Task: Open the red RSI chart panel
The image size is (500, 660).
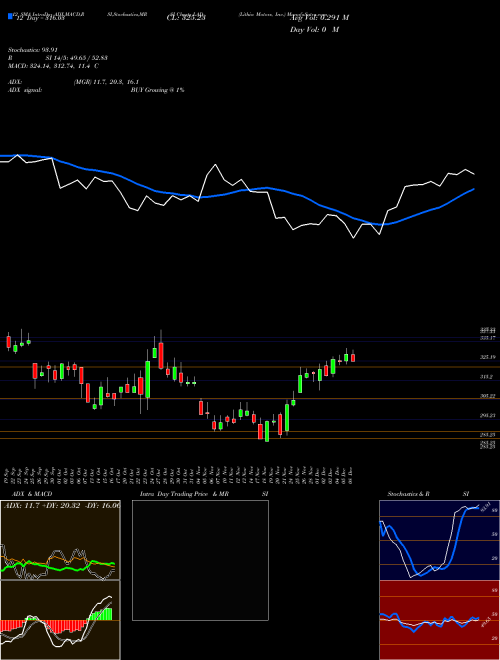Action: pyautogui.click(x=439, y=620)
